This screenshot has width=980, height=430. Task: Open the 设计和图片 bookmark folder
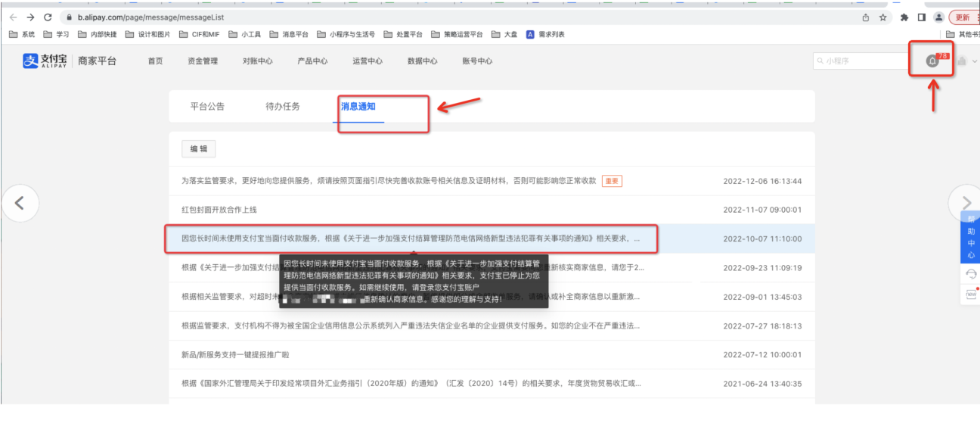coord(148,34)
